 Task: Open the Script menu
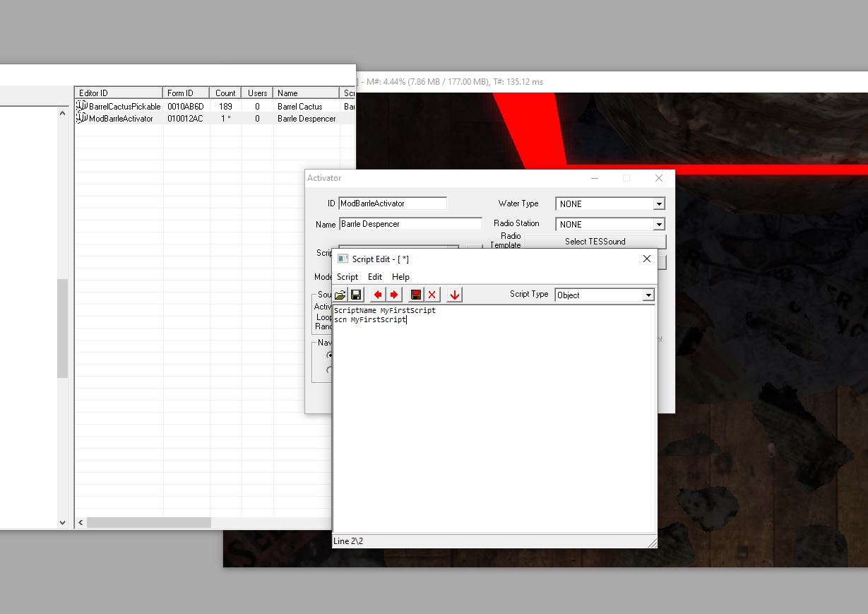point(347,277)
